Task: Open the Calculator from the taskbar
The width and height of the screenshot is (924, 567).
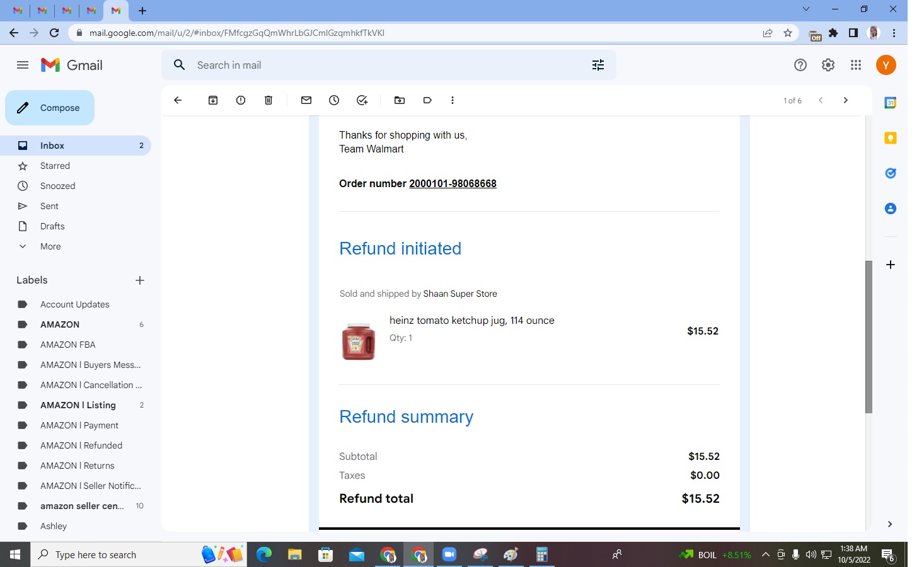Action: (x=541, y=554)
